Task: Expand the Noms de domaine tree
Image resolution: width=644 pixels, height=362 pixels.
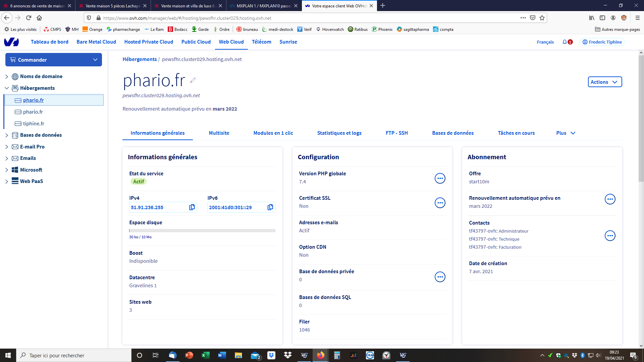Action: pos(6,76)
